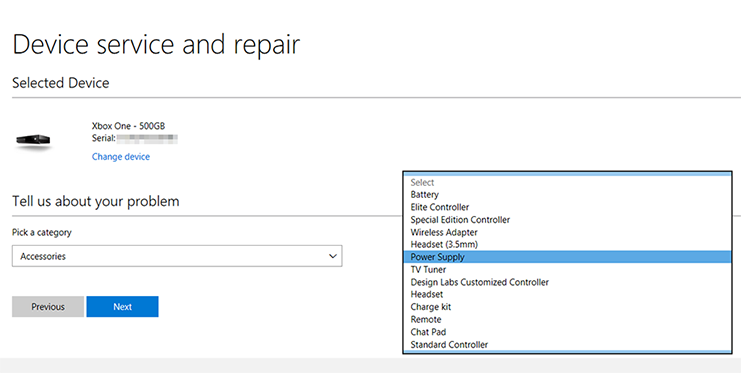
Task: Click the Accessories dropdown chevron arrow
Action: [x=333, y=256]
